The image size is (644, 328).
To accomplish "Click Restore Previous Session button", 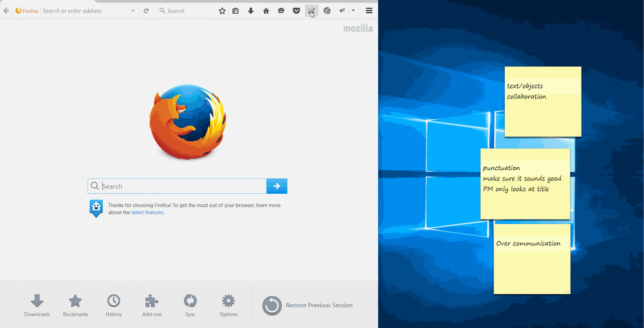I will point(308,305).
